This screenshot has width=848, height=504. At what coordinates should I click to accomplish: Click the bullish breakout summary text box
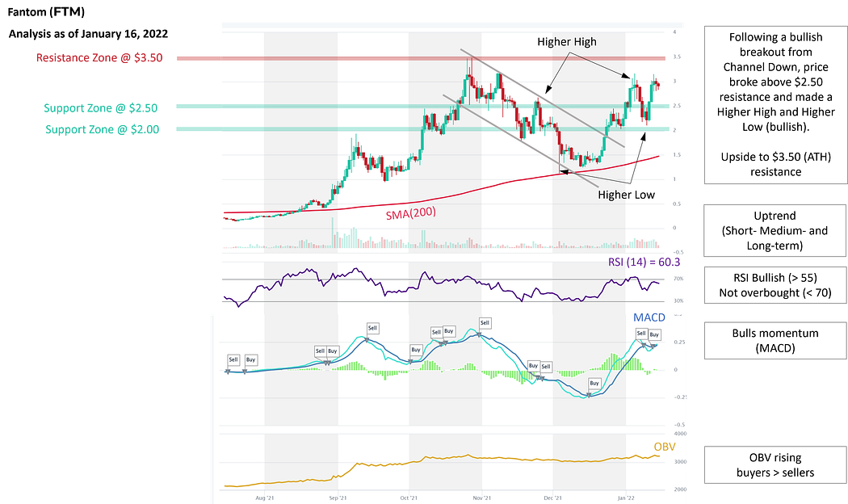775,105
